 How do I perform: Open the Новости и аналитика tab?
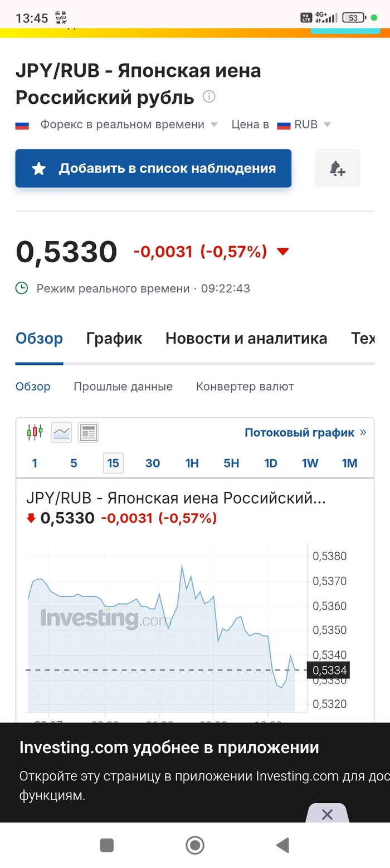246,338
